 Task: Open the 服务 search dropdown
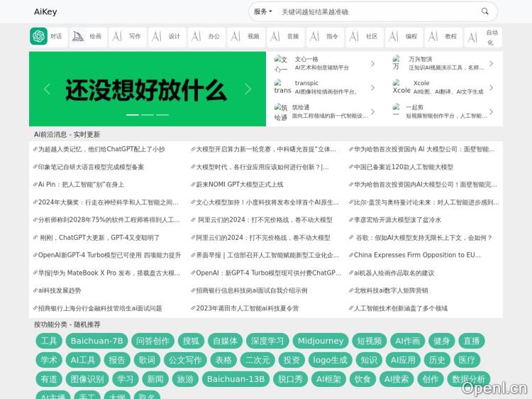[262, 11]
